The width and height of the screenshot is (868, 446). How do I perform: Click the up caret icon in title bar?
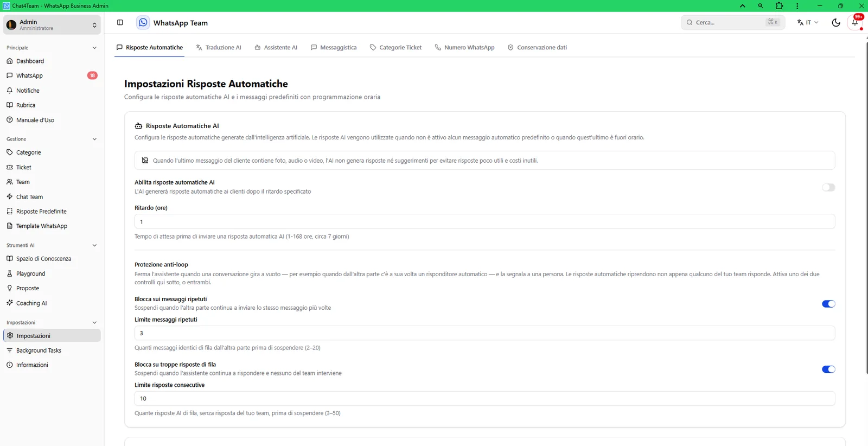(x=742, y=5)
